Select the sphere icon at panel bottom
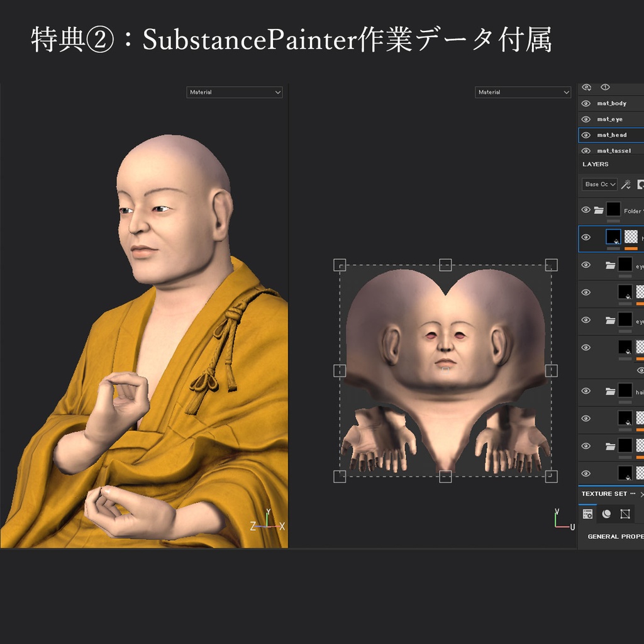This screenshot has height=644, width=644. (x=607, y=514)
